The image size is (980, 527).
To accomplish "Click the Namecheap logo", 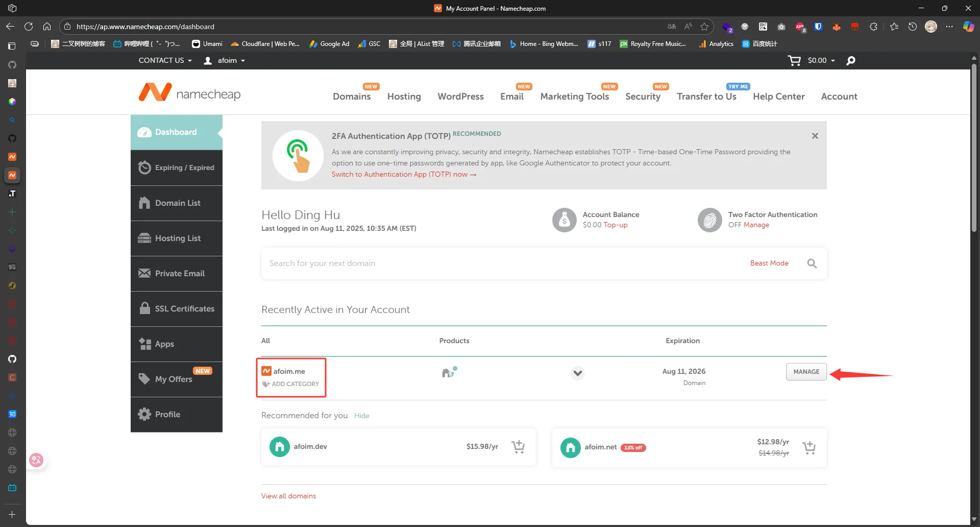I will [x=189, y=93].
